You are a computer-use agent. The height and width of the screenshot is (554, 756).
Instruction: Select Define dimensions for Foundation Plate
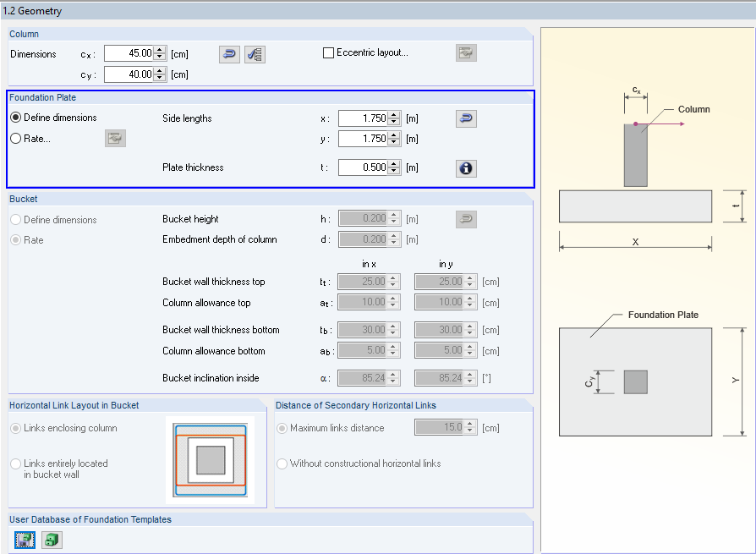tap(15, 118)
